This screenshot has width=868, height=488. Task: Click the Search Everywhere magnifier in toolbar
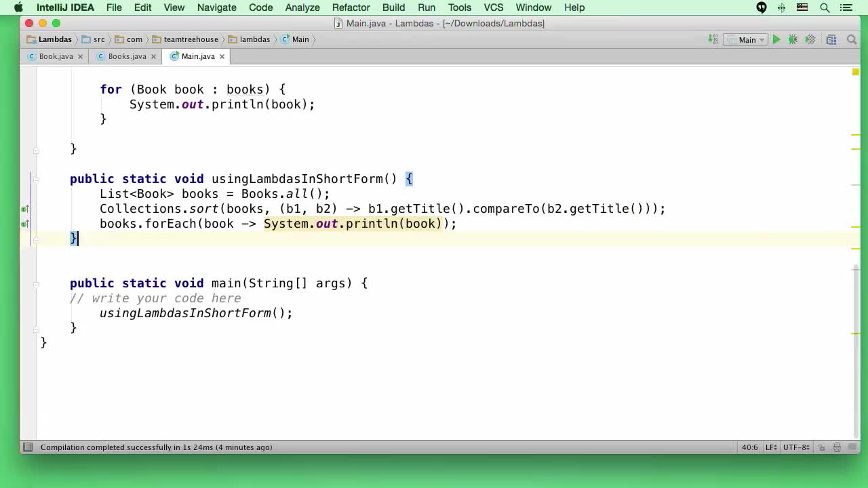(852, 39)
